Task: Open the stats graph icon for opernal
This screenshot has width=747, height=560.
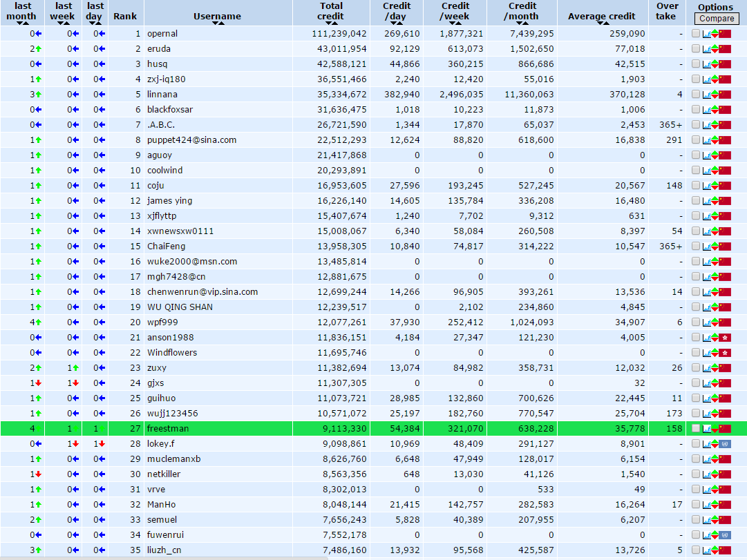Action: [706, 34]
